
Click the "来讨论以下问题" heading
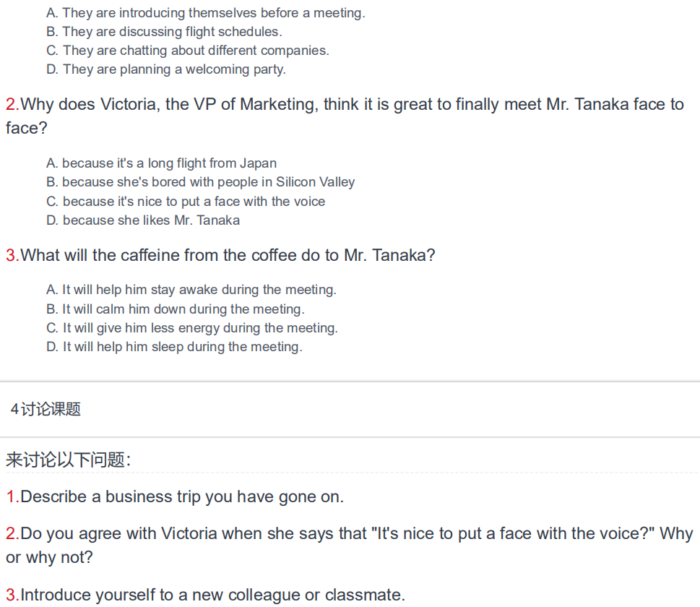[x=68, y=460]
